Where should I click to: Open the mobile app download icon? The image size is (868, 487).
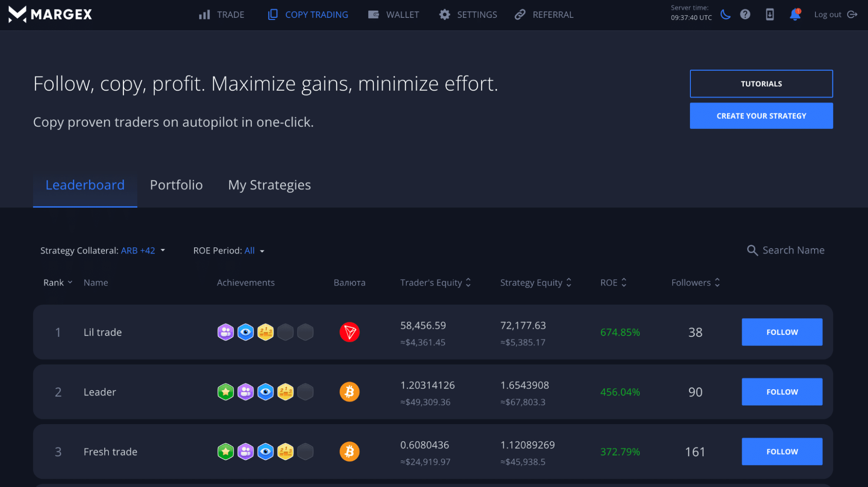click(x=769, y=14)
